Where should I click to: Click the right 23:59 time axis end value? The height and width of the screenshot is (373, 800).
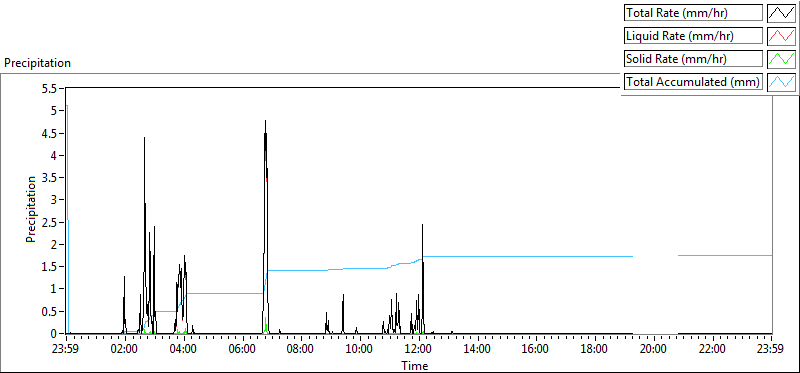[771, 349]
